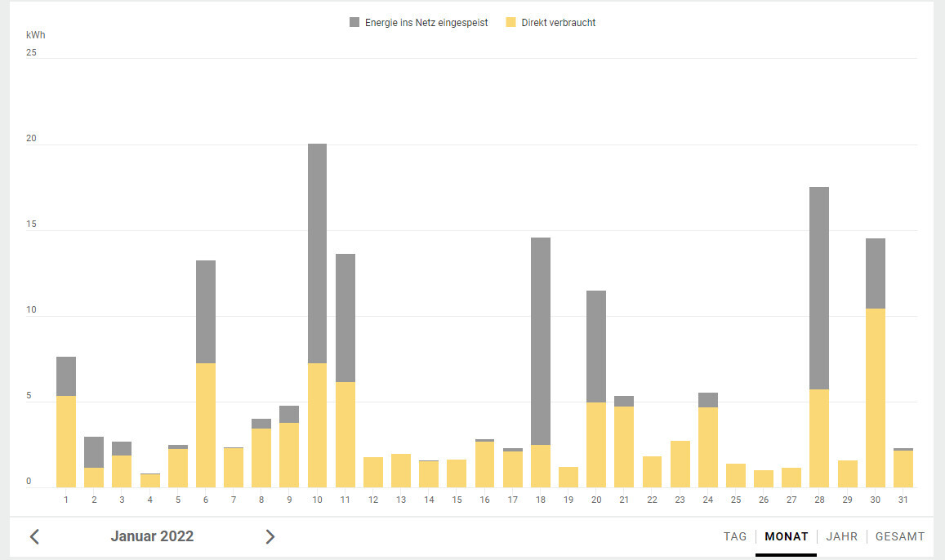Click the gray bar segment for day 28
This screenshot has width=945, height=560.
click(x=819, y=288)
